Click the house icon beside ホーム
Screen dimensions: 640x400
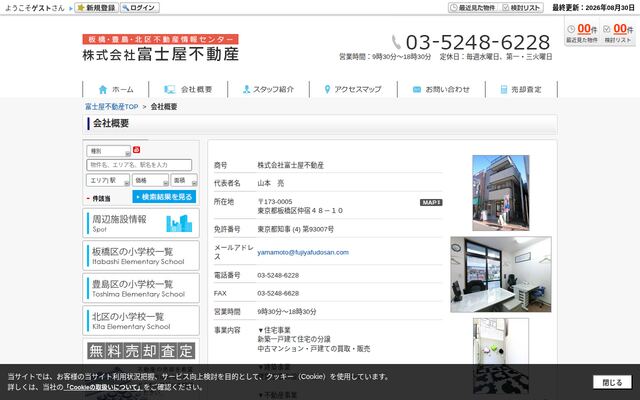pyautogui.click(x=103, y=89)
